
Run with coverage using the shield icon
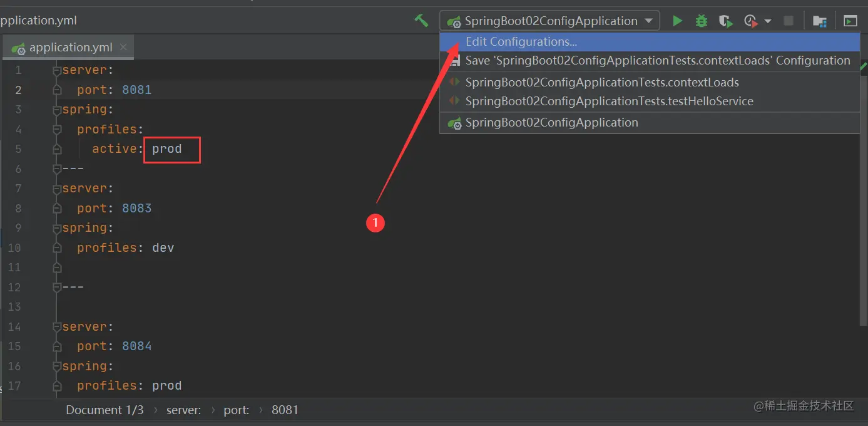point(726,21)
